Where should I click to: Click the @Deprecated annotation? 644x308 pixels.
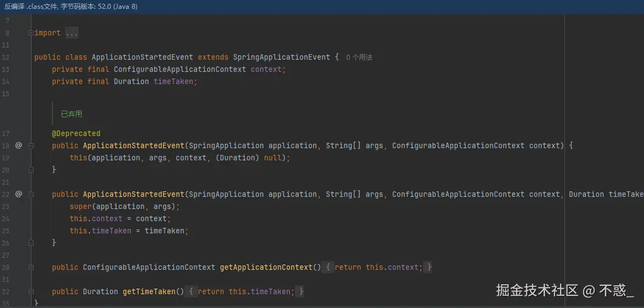click(x=76, y=133)
